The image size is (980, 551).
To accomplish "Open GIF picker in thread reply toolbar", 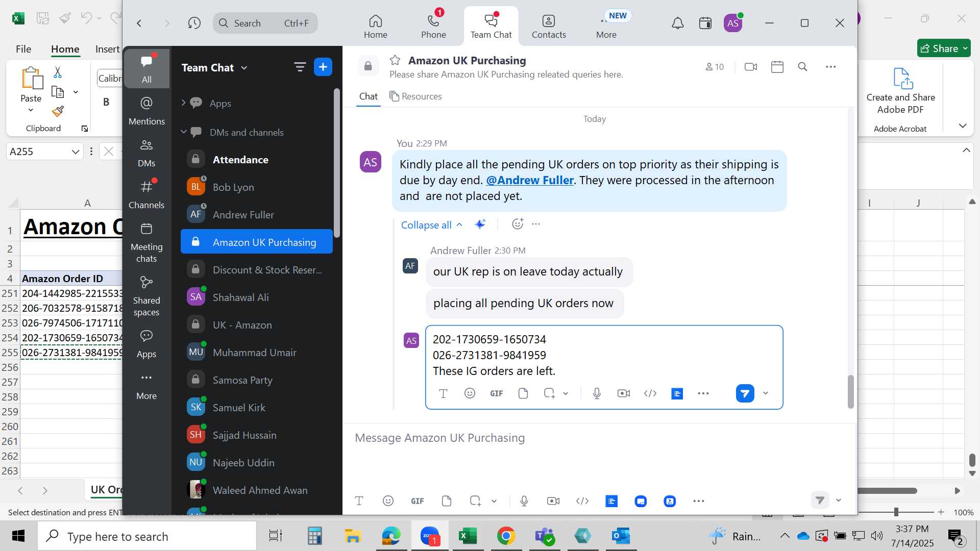I will [x=496, y=393].
